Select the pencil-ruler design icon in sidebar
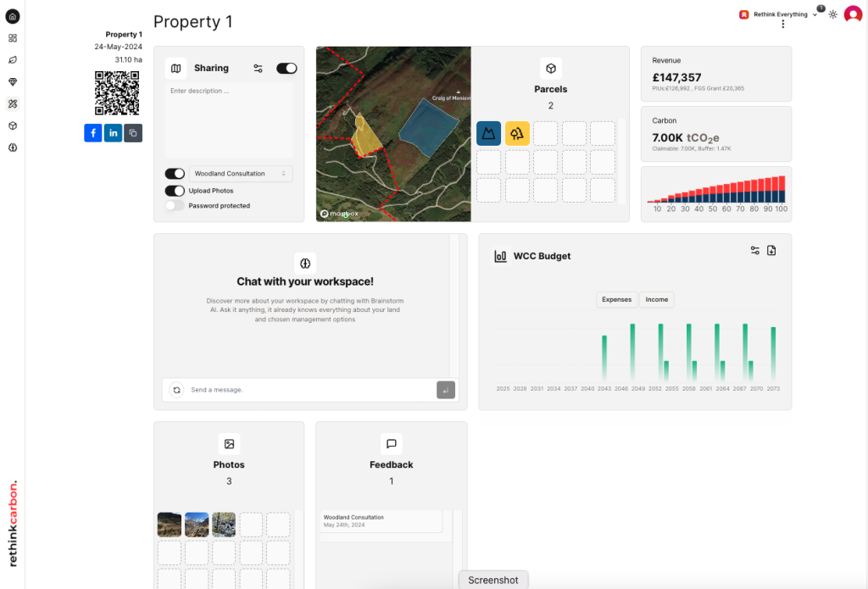Image resolution: width=868 pixels, height=589 pixels. pos(12,103)
